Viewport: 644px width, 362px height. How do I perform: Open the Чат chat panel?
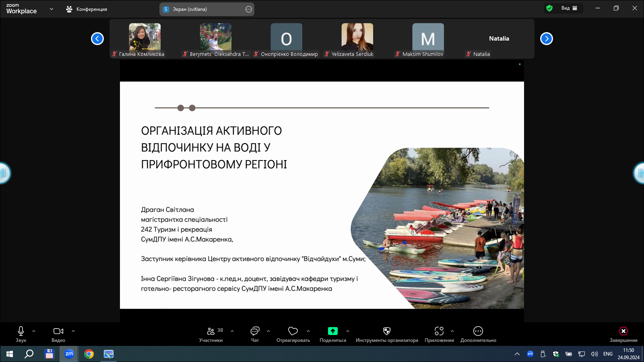tap(255, 331)
